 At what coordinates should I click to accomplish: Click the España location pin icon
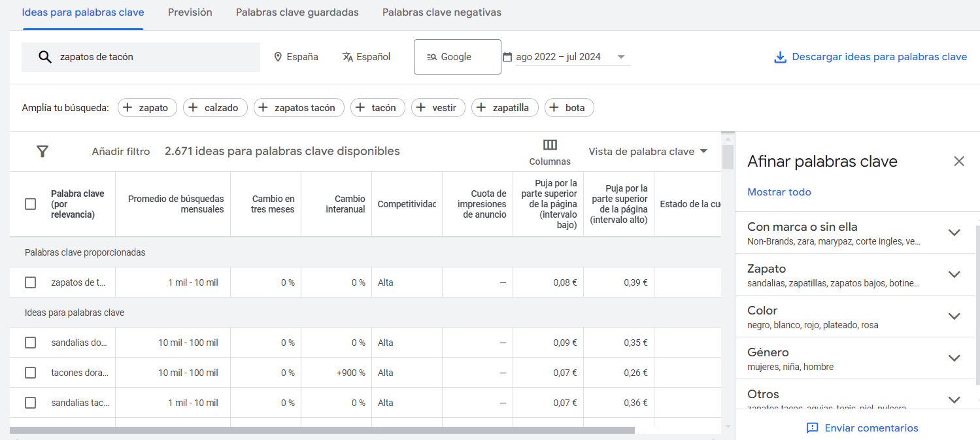[x=278, y=57]
